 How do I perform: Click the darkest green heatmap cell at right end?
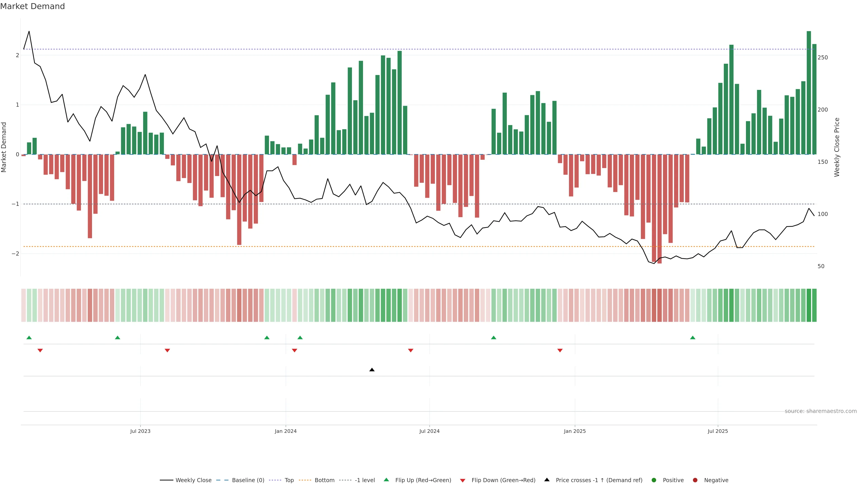coord(809,305)
